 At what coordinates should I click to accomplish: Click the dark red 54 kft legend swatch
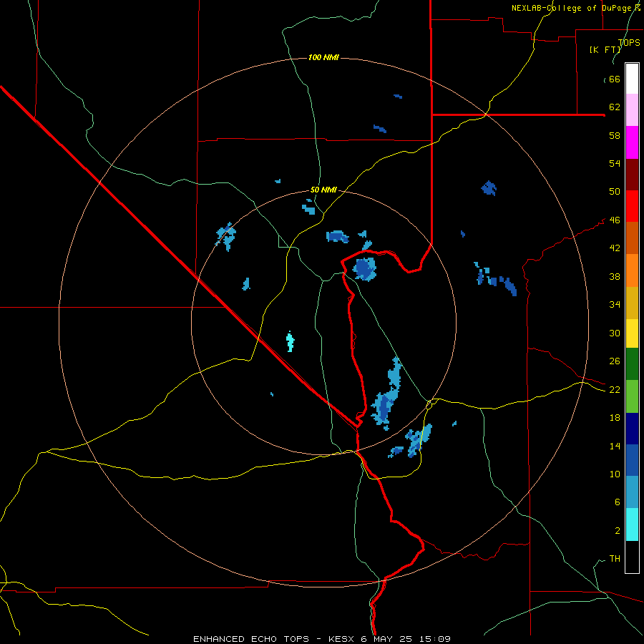point(632,175)
